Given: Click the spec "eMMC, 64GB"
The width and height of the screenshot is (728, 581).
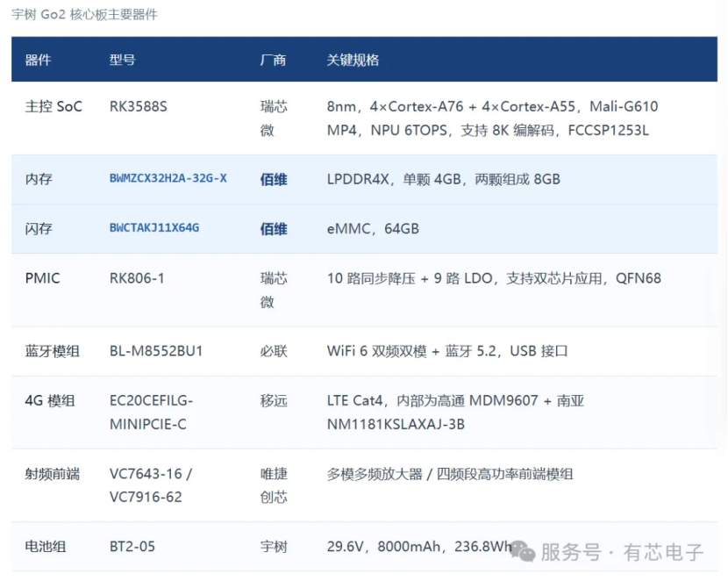Looking at the screenshot, I should 373,229.
